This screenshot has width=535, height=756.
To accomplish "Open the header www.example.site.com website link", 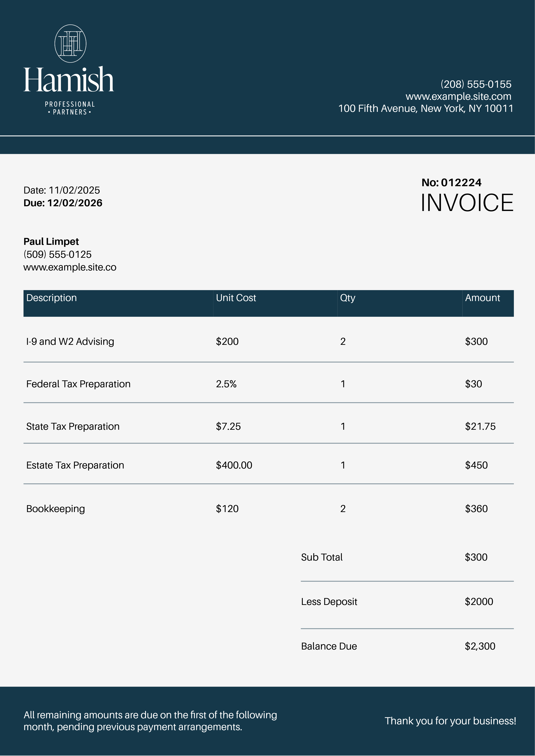I will click(458, 97).
